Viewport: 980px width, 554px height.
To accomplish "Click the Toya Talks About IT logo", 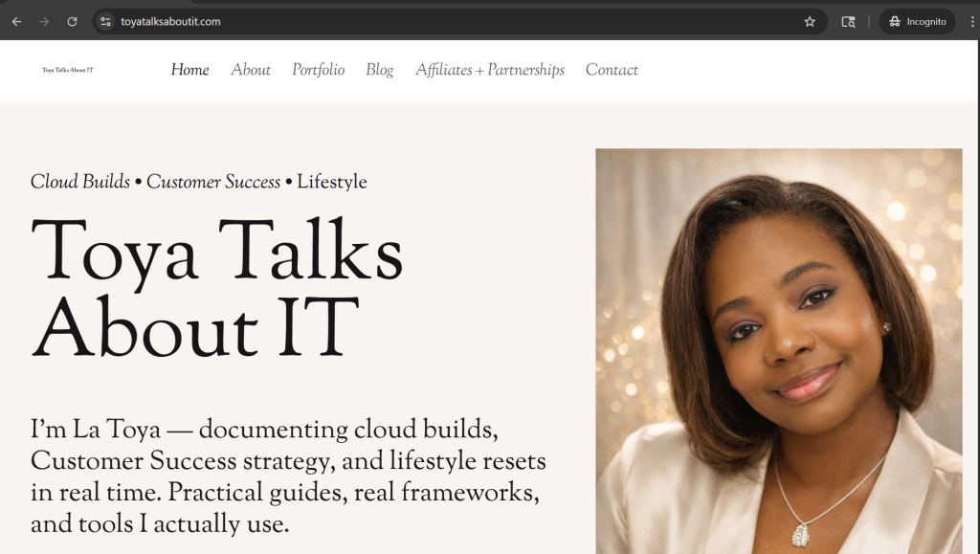I will pos(68,70).
